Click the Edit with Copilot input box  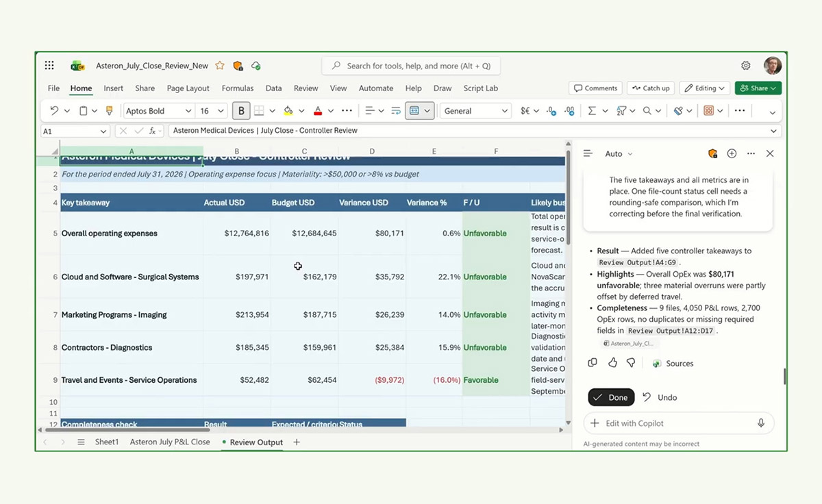pyautogui.click(x=679, y=423)
